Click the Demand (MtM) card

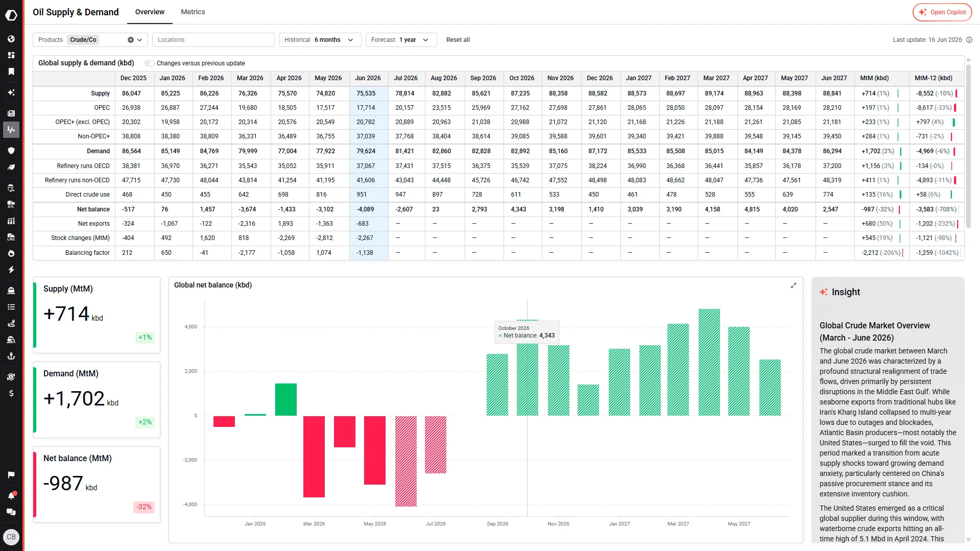pyautogui.click(x=97, y=400)
